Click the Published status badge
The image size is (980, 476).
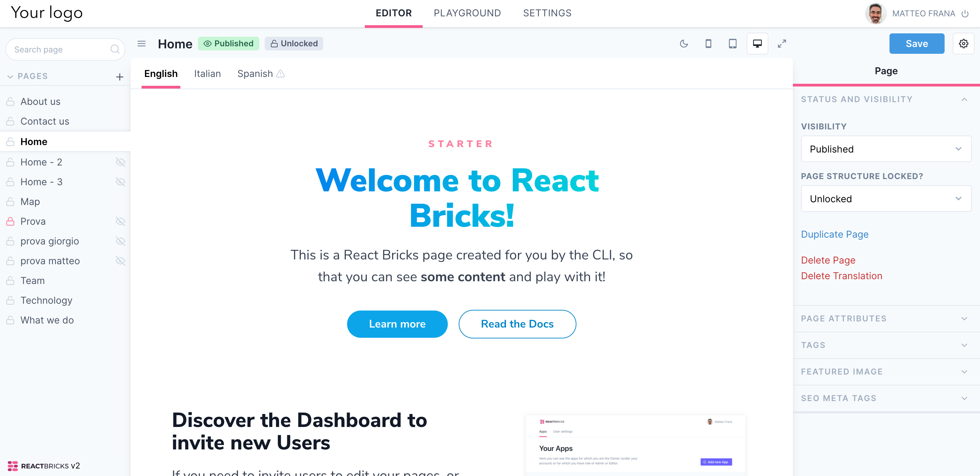point(228,44)
